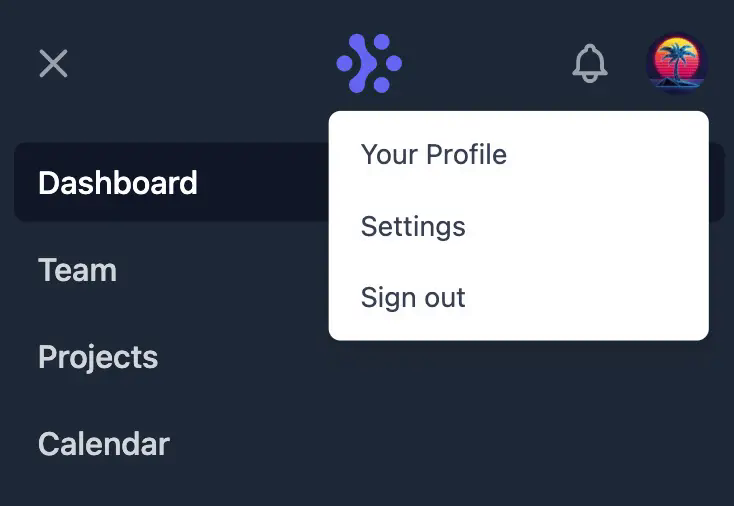Click the palm tree user avatar
Screen dimensions: 734x506
point(677,63)
